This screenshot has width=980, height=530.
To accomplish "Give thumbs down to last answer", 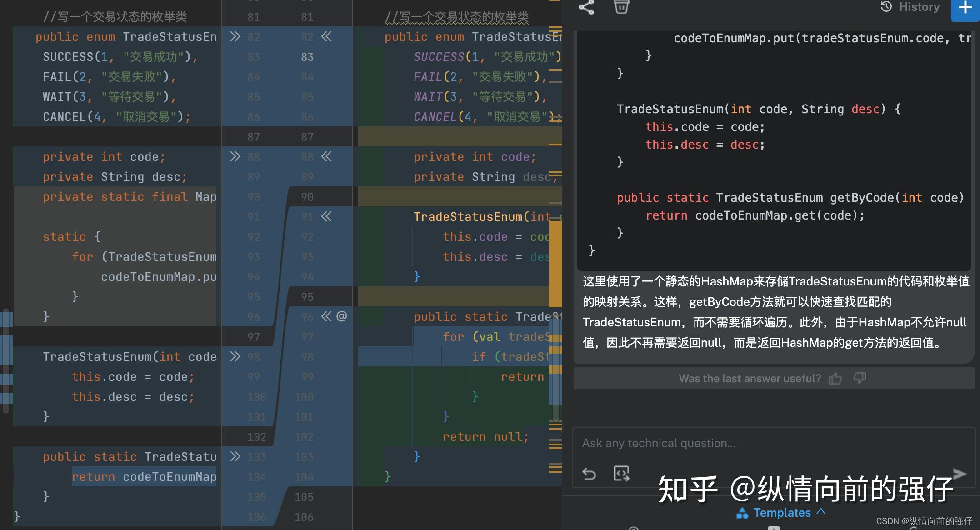I will (860, 378).
